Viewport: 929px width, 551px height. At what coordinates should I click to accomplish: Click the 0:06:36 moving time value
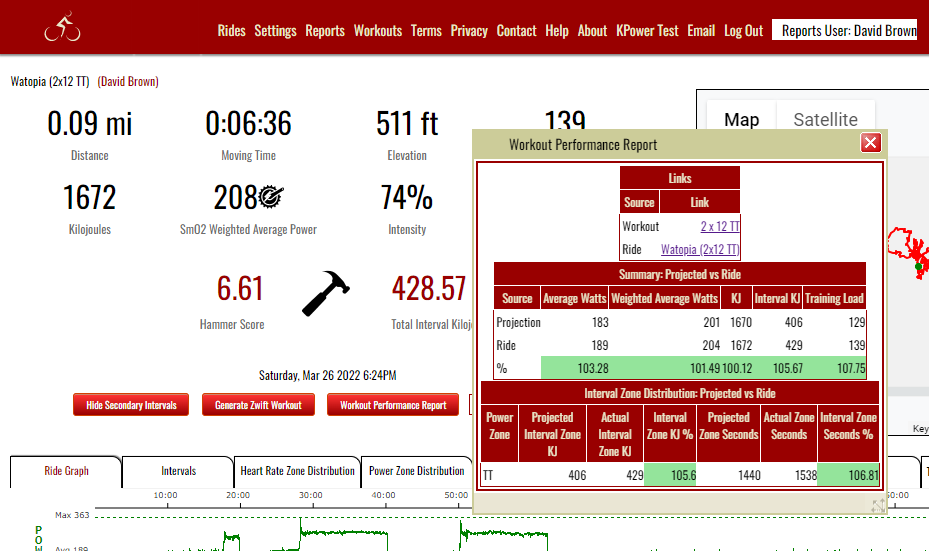248,124
